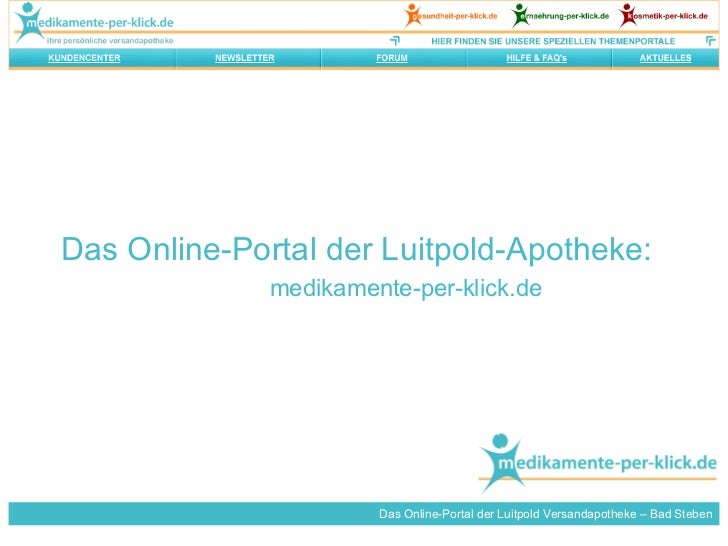Open the NEWSLETTER menu item

tap(245, 58)
